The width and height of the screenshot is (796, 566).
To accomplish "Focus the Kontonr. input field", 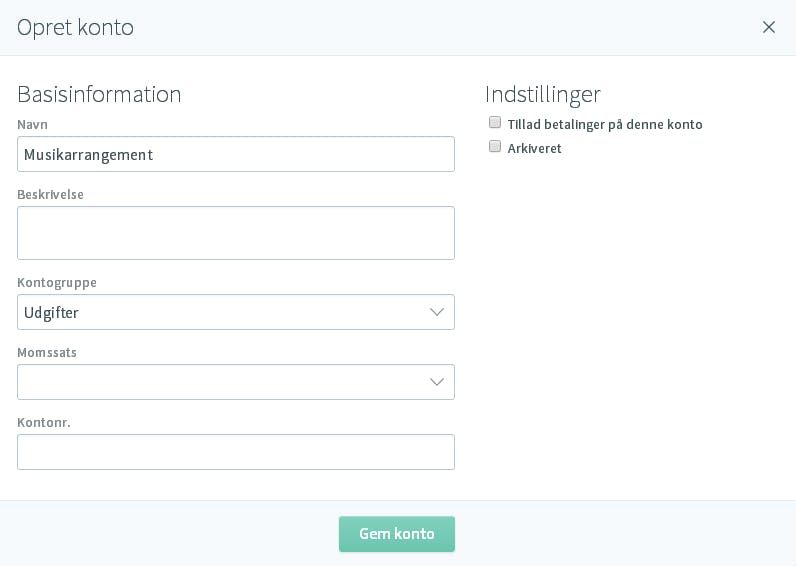I will tap(236, 452).
